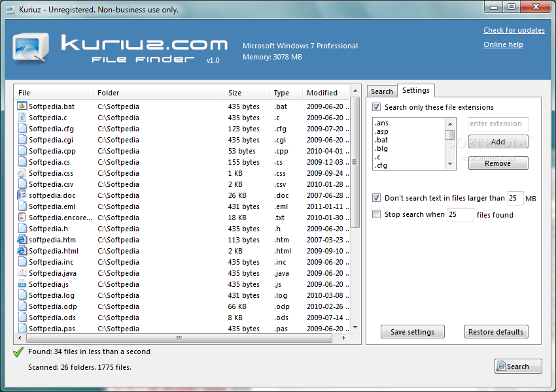Toggle Don't search text in large files

pos(377,198)
